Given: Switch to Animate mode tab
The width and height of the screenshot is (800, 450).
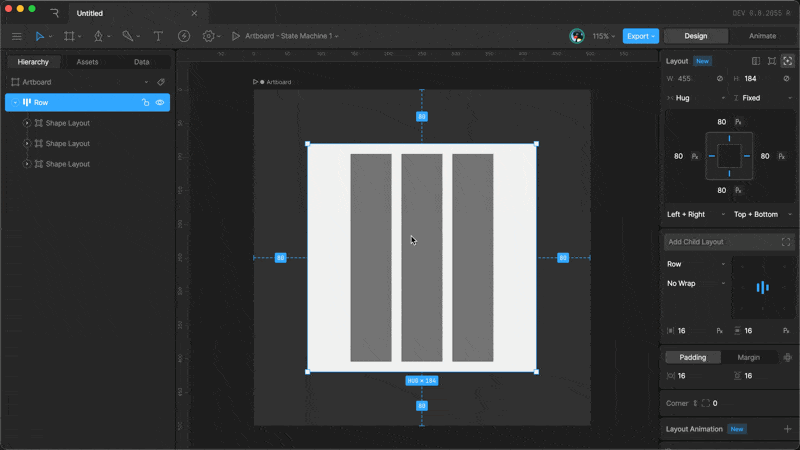Looking at the screenshot, I should pyautogui.click(x=762, y=36).
